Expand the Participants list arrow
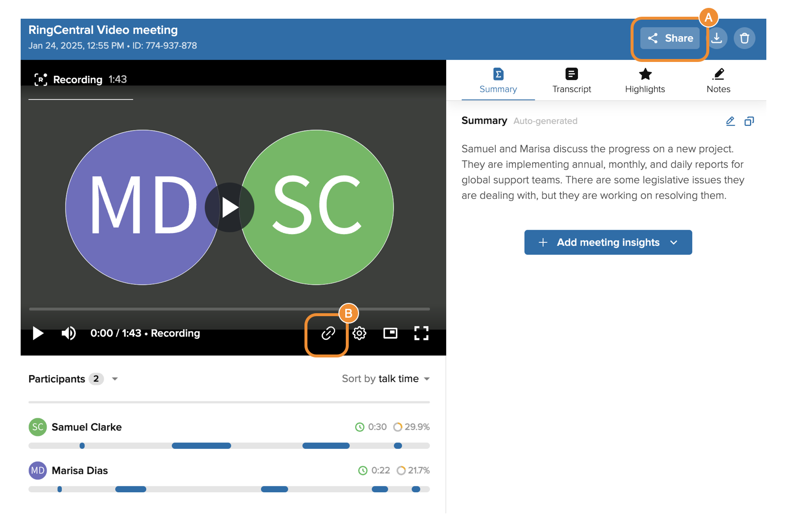Image resolution: width=787 pixels, height=532 pixels. (x=115, y=379)
